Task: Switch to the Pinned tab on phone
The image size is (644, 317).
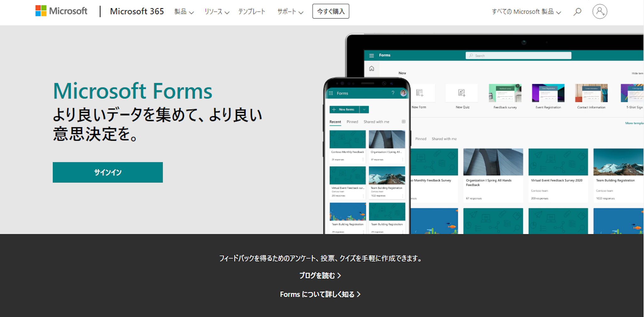Action: pos(352,122)
